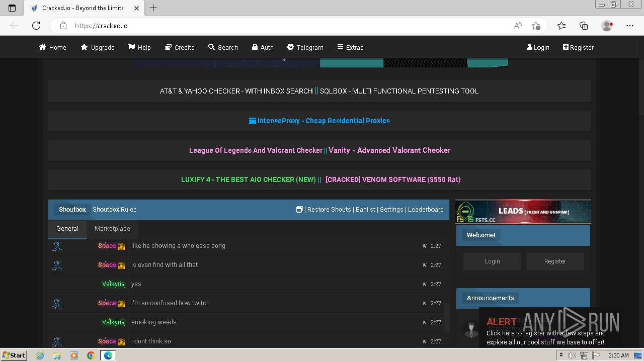Open the browser settings and more menu
Screen dimensions: 644x362
click(x=630, y=26)
